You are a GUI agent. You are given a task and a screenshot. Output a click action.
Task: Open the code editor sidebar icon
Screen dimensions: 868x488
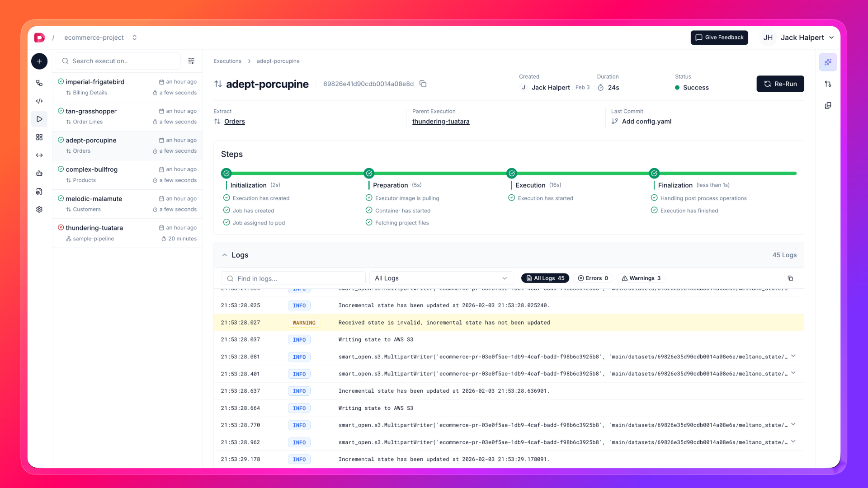tap(39, 101)
